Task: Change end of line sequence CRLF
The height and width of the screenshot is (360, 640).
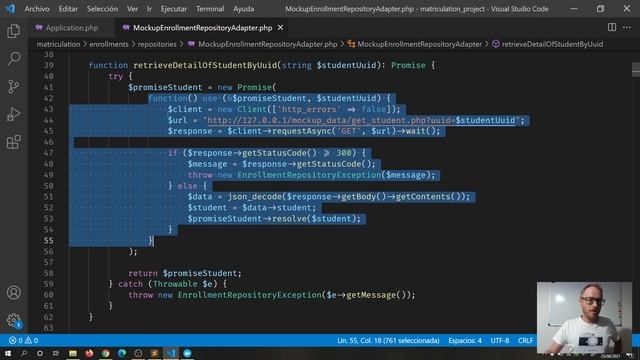Action: [525, 340]
